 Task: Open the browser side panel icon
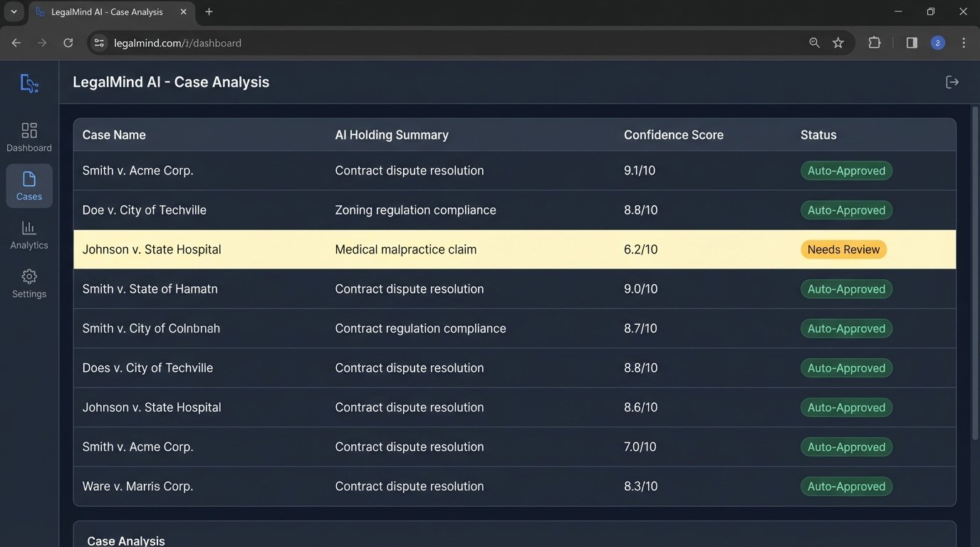[911, 43]
